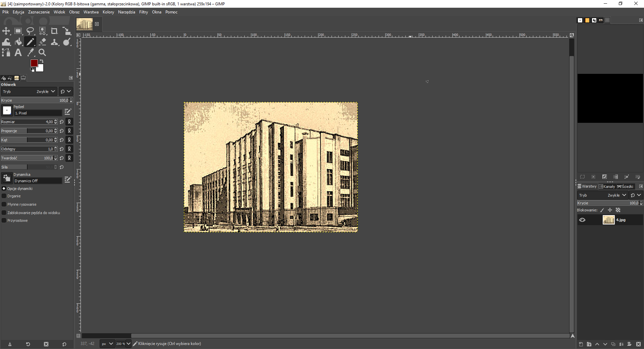
Task: Open the zoom percentage dropdown
Action: pyautogui.click(x=128, y=344)
